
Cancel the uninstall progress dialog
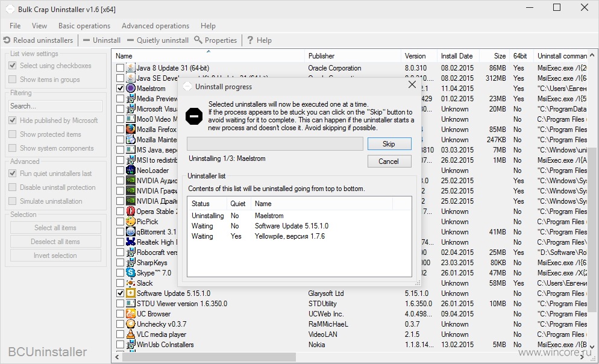[x=389, y=161]
